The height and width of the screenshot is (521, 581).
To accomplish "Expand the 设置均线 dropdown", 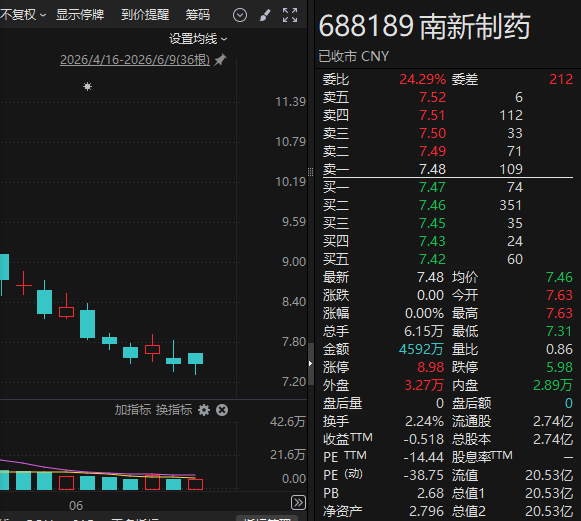I will pos(198,39).
